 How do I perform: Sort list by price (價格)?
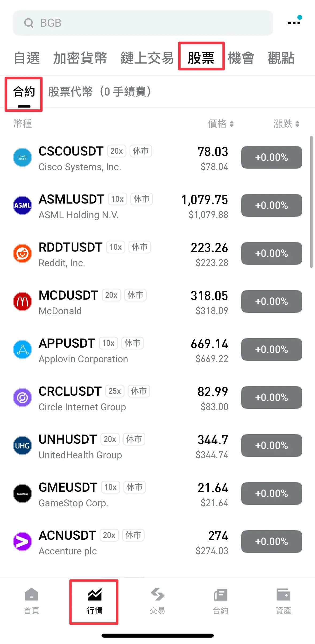[x=221, y=124]
